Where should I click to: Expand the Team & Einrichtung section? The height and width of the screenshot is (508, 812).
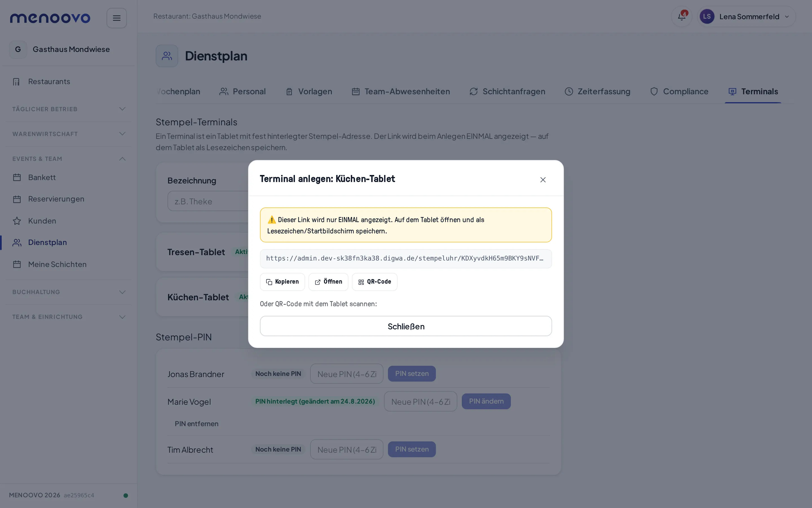pyautogui.click(x=69, y=317)
